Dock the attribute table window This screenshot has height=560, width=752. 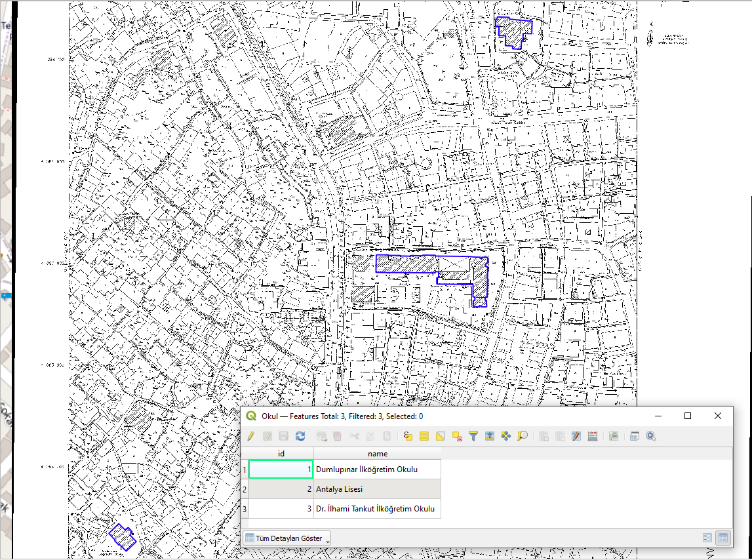coord(635,436)
